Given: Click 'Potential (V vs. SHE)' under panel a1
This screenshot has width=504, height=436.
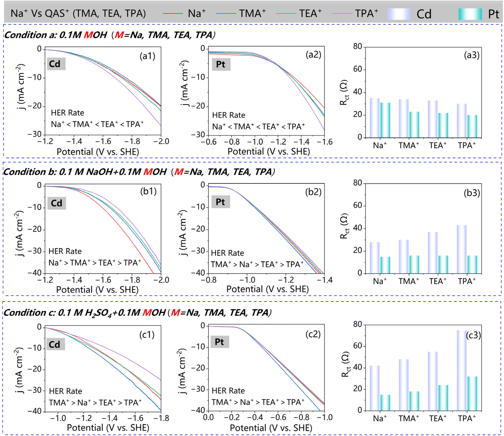Looking at the screenshot, I should [x=98, y=152].
